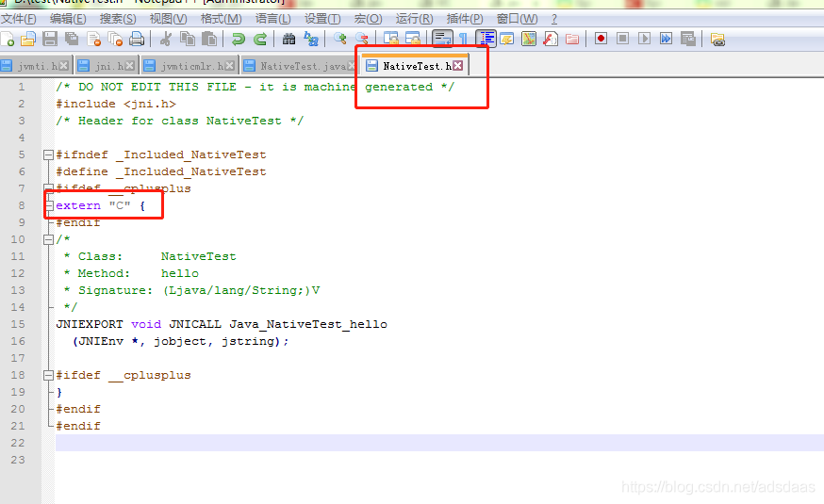Open the 窗口(W) menu
Viewport: 824px width, 504px height.
pos(517,19)
